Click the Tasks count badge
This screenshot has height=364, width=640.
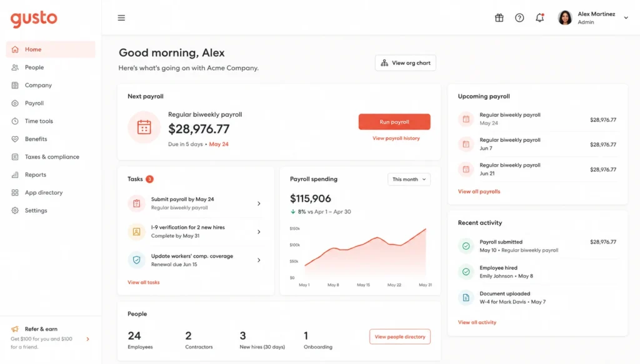(150, 179)
